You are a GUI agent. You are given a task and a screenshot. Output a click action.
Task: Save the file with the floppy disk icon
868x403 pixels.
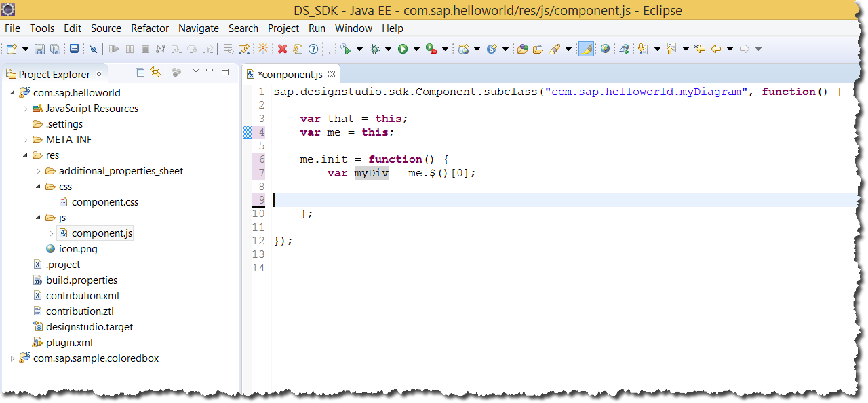point(40,49)
